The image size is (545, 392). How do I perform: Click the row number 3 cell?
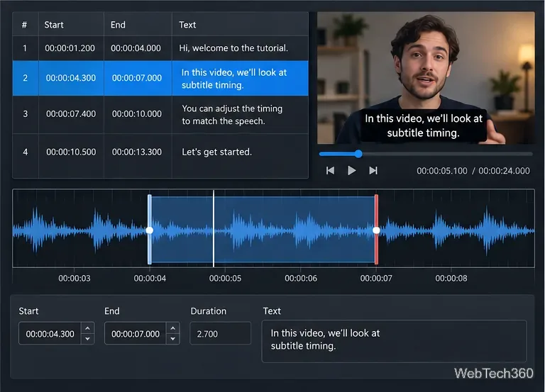click(x=26, y=114)
